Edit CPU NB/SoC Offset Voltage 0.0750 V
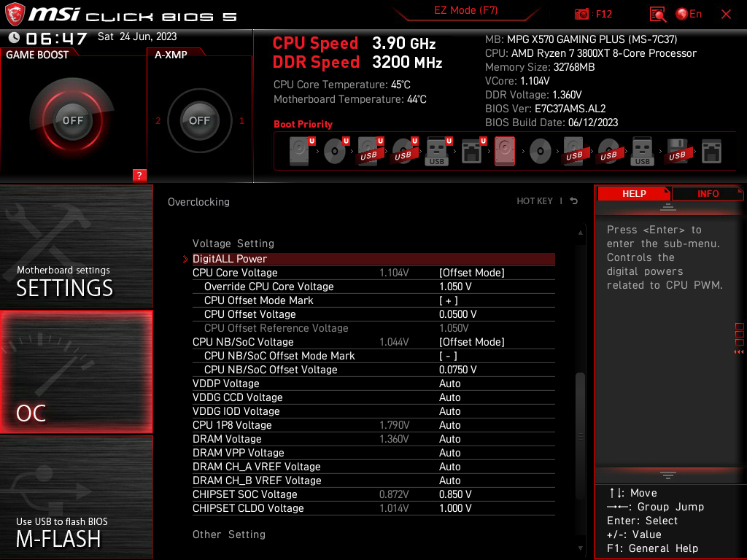 458,370
